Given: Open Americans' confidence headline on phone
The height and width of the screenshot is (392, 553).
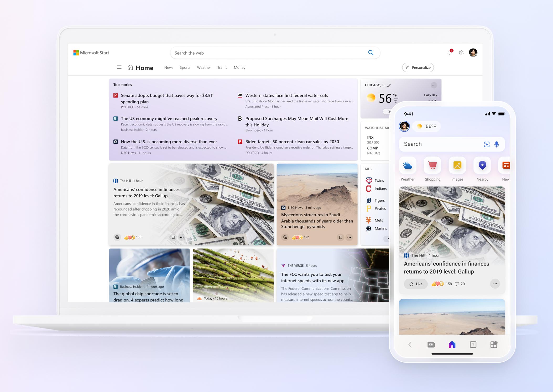Looking at the screenshot, I should (x=446, y=268).
